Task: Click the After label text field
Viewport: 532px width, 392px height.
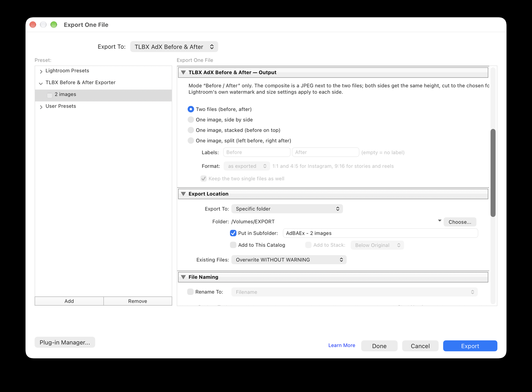Action: point(325,152)
